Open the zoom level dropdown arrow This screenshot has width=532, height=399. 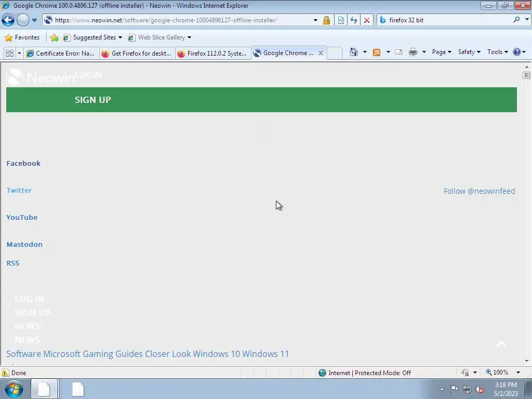[x=518, y=373]
